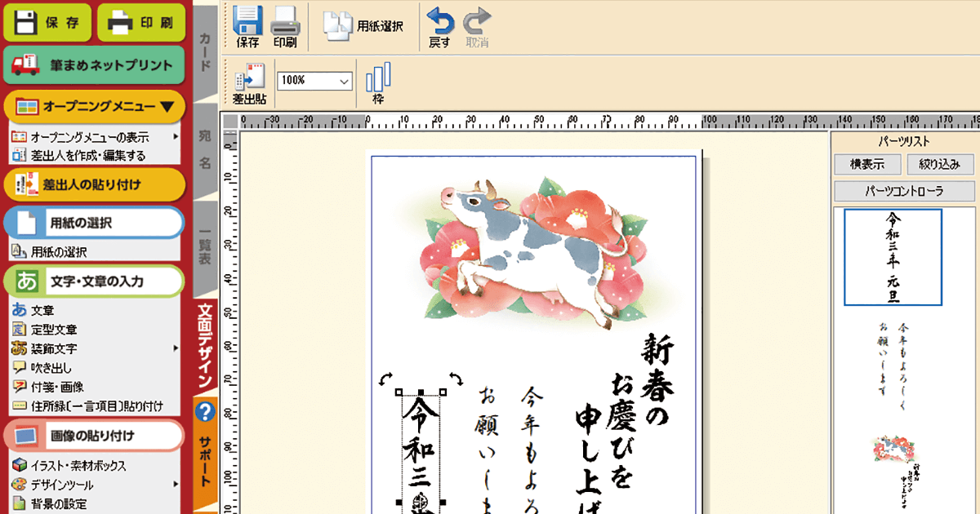This screenshot has width=980, height=514.
Task: Select 差出人を作成・編集する item
Action: point(78,155)
